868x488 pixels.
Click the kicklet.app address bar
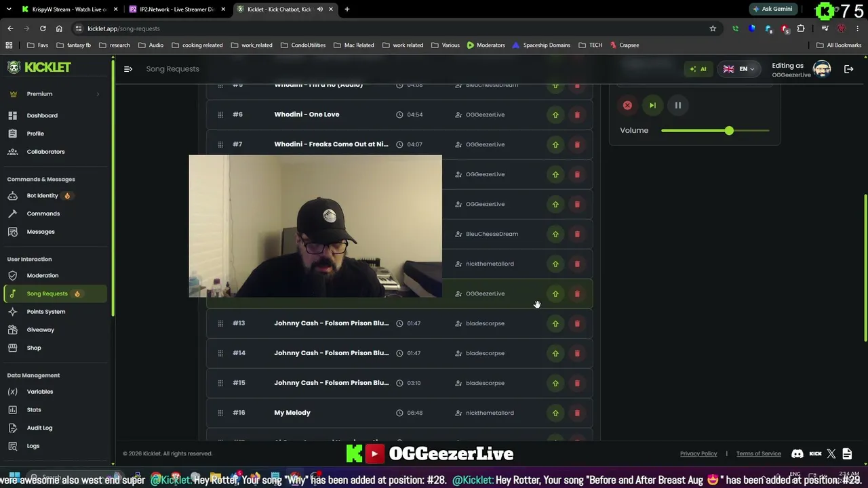coord(393,28)
